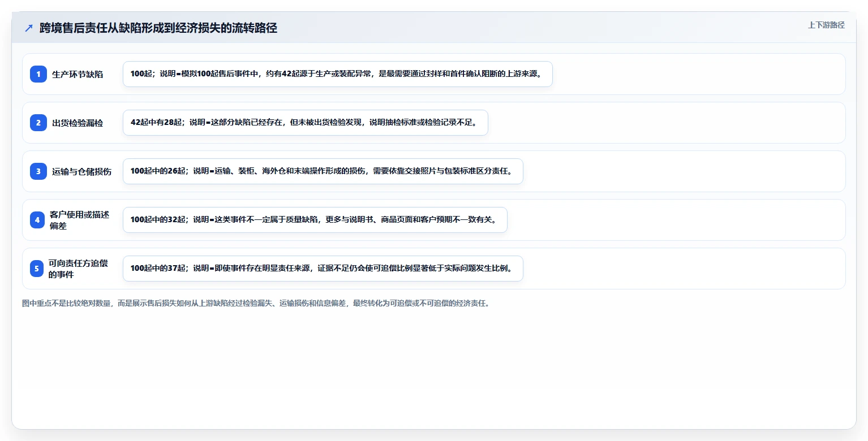This screenshot has width=868, height=441.
Task: Click the footnote beginning 图中重点不是比较绝对数量
Action: 256,303
